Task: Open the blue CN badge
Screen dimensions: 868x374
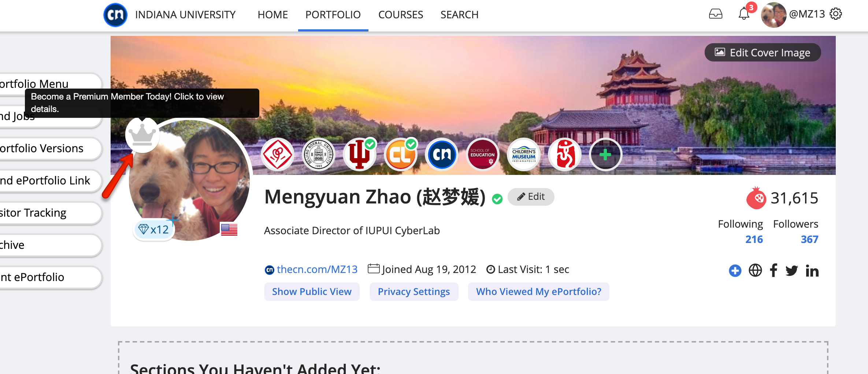Action: coord(442,154)
